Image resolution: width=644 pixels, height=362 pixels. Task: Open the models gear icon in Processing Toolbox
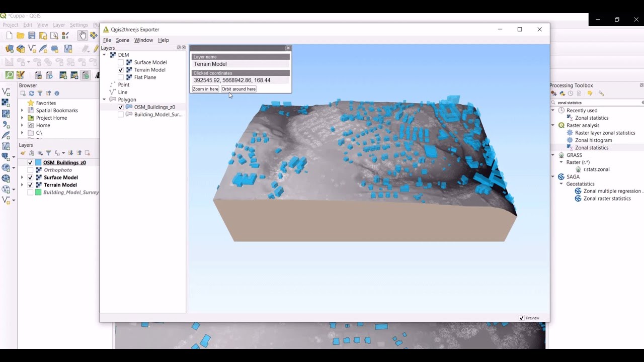click(x=554, y=94)
